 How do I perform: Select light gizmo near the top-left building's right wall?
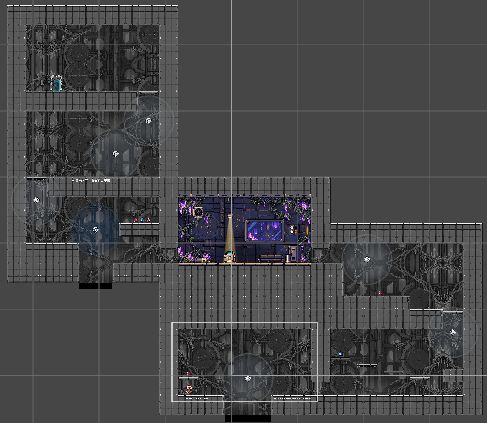[x=149, y=121]
